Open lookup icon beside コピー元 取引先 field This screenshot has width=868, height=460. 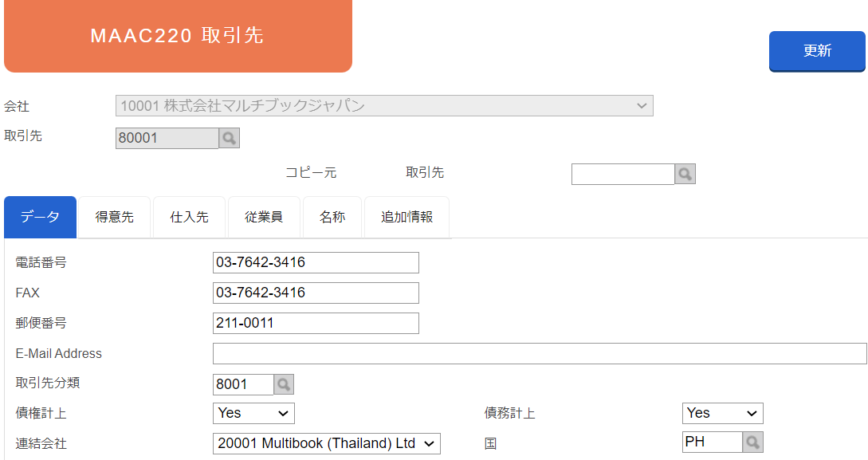tap(685, 174)
